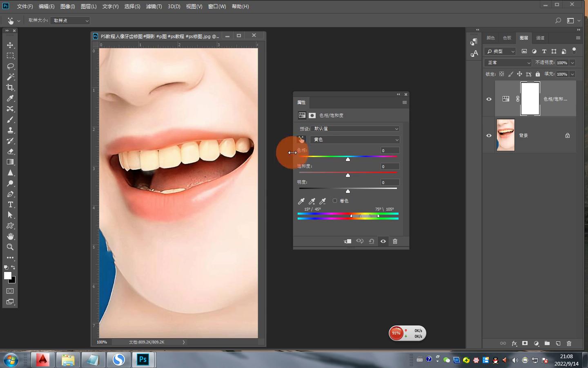Image resolution: width=588 pixels, height=368 pixels.
Task: Open the 滤镜(T) menu
Action: pos(154,7)
